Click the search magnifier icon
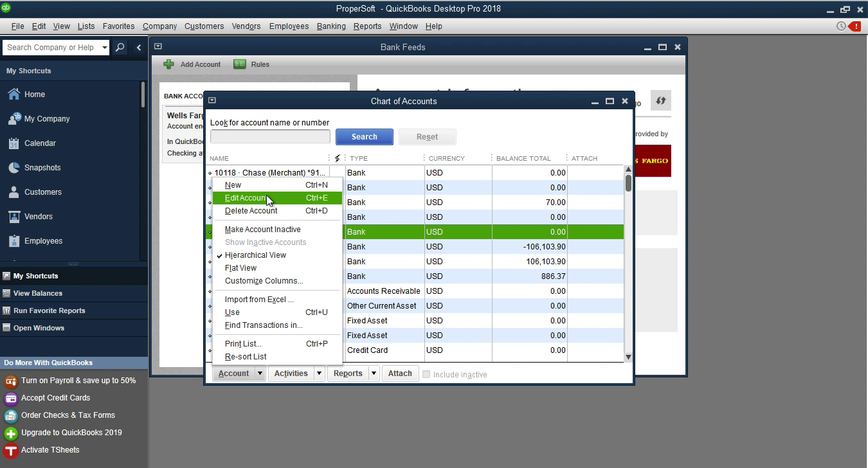The height and width of the screenshot is (468, 868). click(x=120, y=48)
